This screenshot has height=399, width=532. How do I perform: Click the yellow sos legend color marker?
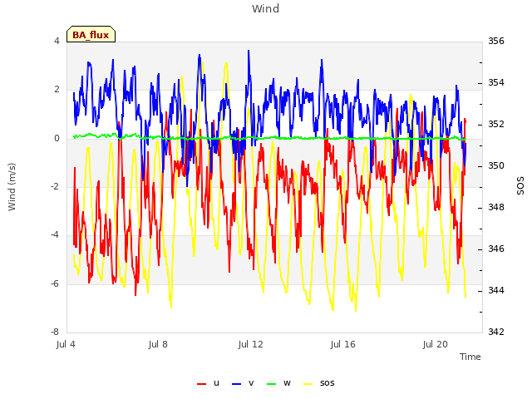click(x=308, y=384)
